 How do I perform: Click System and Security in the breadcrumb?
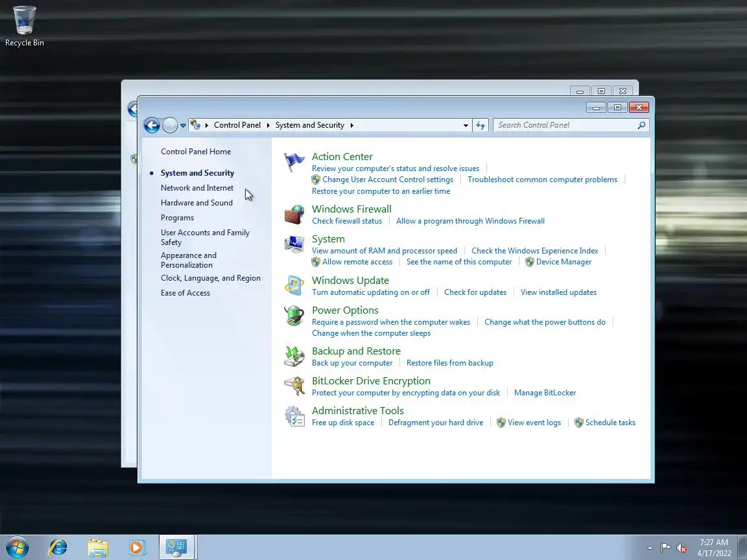pyautogui.click(x=310, y=124)
